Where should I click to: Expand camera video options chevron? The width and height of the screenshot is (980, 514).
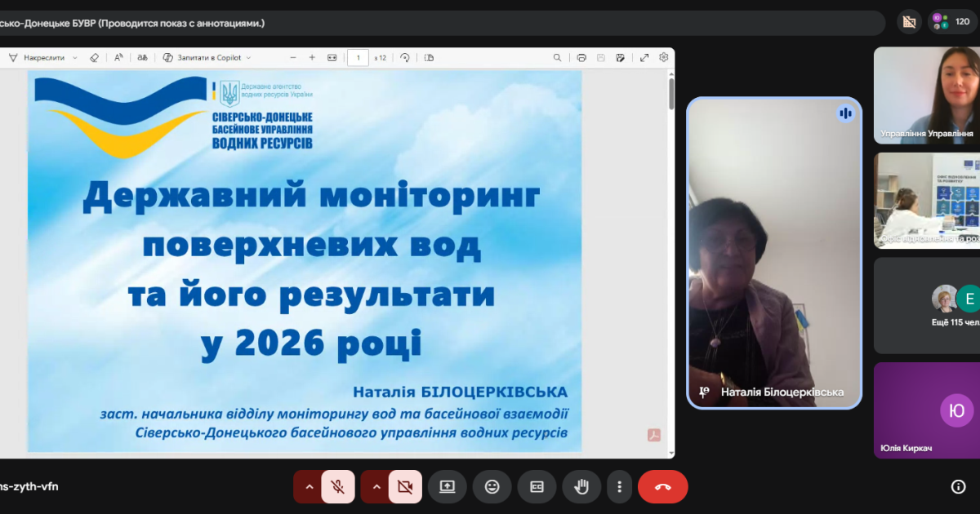(x=376, y=487)
